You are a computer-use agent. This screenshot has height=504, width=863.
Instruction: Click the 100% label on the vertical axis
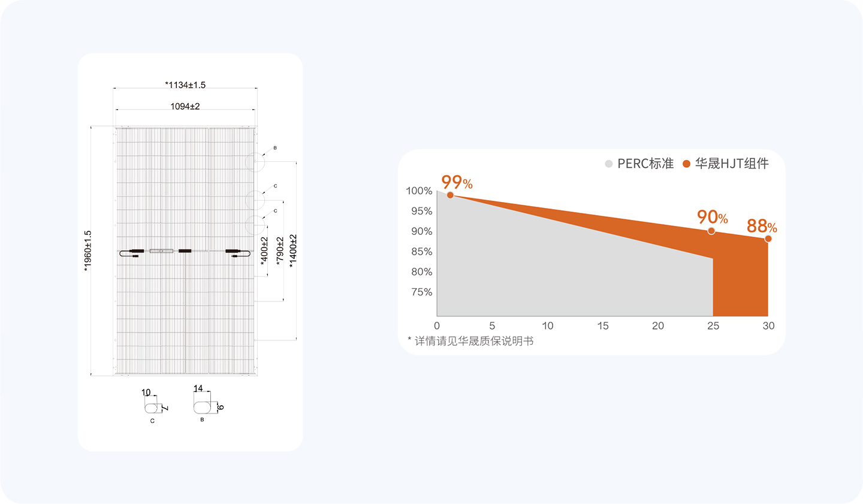pos(419,191)
